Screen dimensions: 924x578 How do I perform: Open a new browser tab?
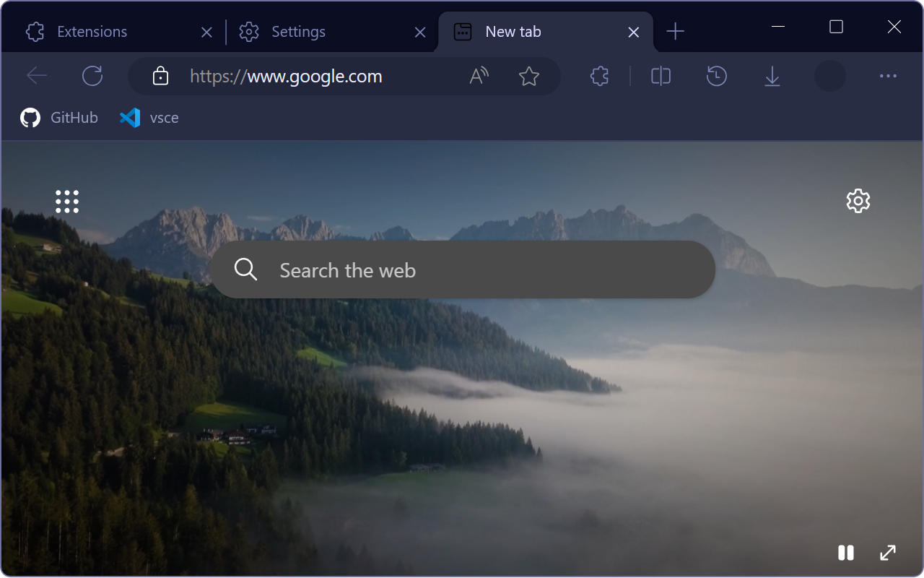click(675, 31)
